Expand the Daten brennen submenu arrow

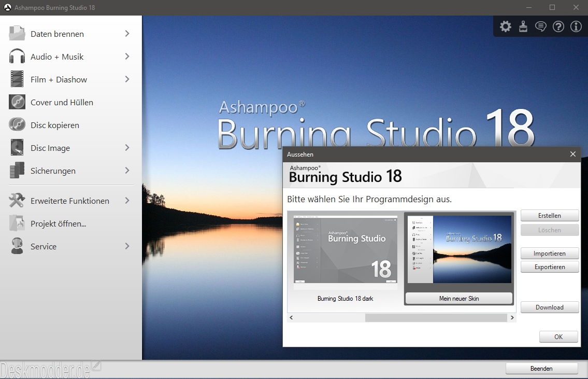click(x=127, y=33)
